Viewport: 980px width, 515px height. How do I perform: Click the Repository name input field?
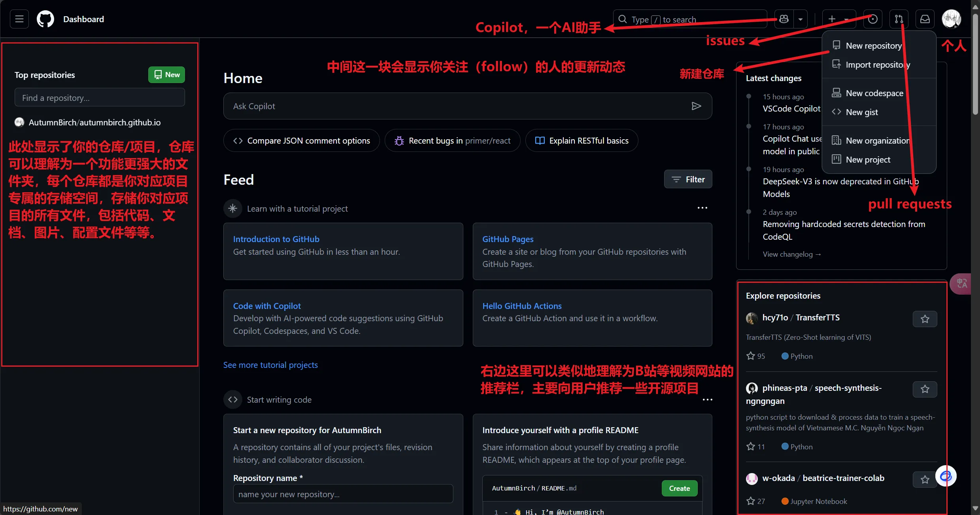click(x=343, y=494)
